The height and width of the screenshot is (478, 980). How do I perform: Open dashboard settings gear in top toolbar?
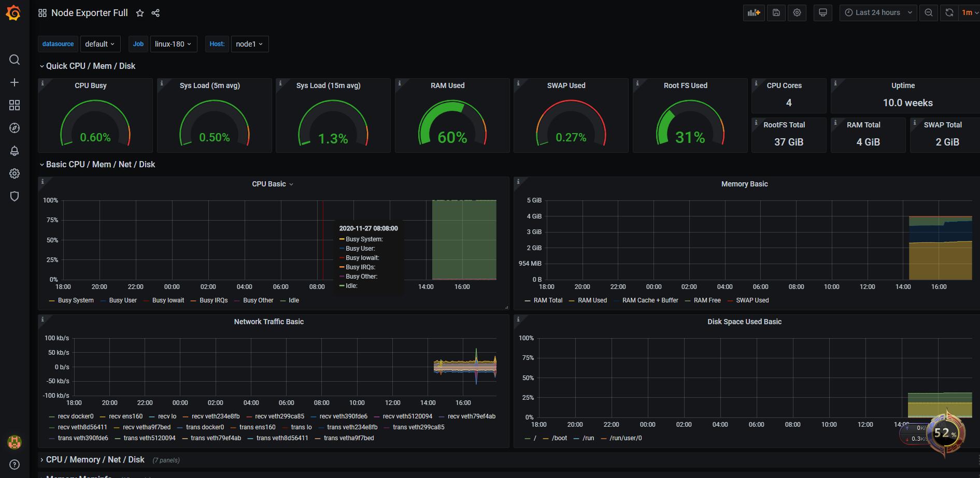[797, 13]
